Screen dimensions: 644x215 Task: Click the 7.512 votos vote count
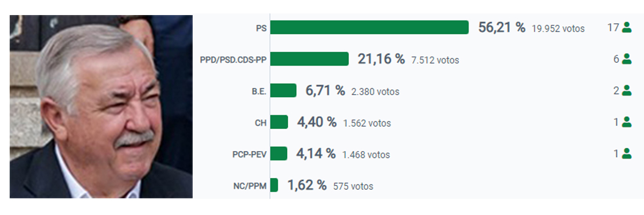coord(435,60)
